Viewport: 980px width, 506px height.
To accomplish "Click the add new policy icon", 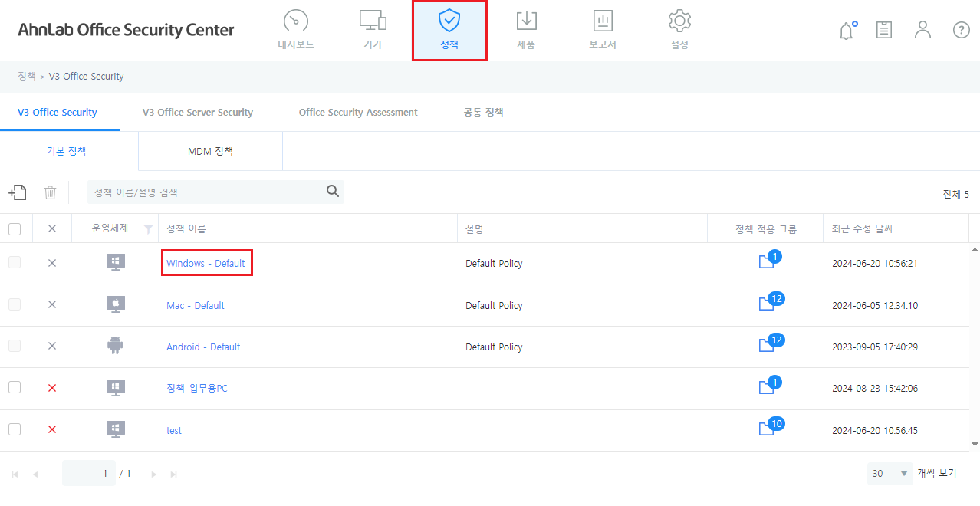I will click(18, 192).
